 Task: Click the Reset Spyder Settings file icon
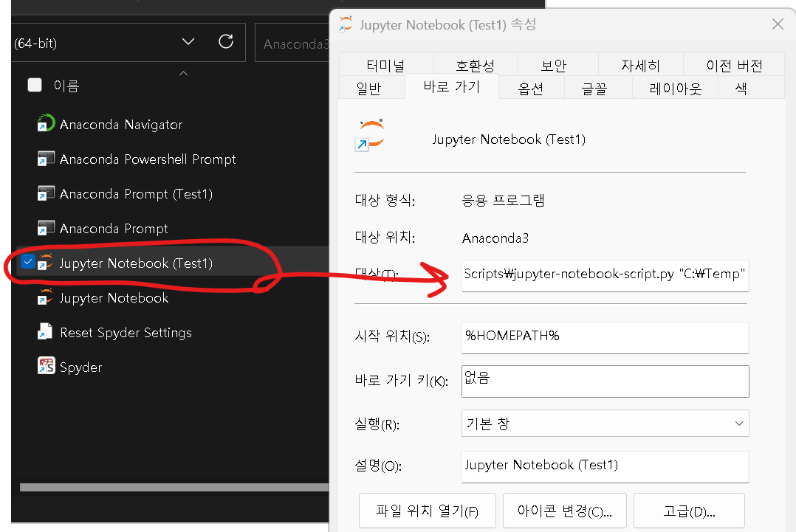click(x=45, y=332)
